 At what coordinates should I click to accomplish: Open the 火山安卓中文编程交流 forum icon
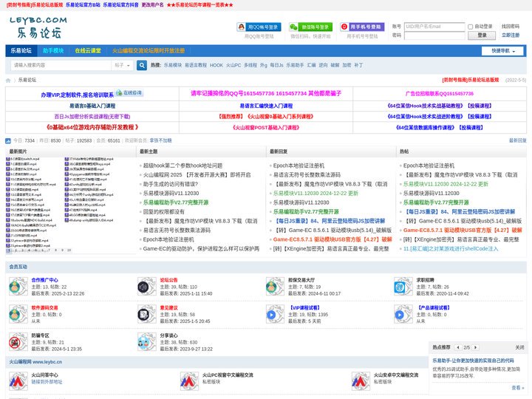[x=361, y=381]
